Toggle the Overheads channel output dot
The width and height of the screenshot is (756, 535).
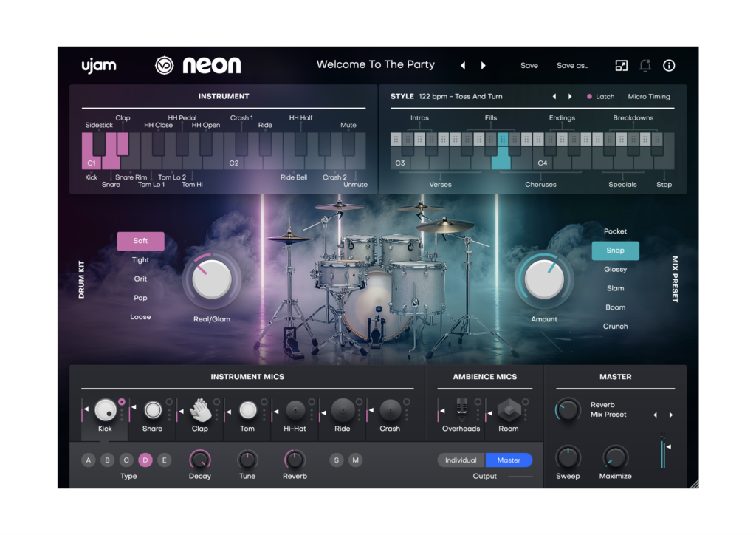(x=478, y=401)
